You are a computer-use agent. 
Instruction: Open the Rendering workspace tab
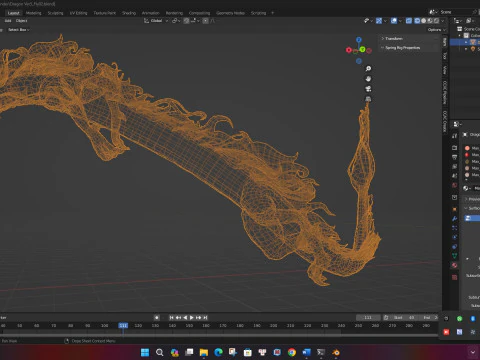(174, 13)
